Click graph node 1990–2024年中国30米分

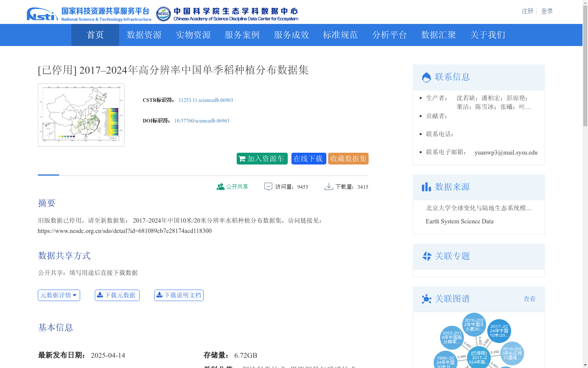pos(445,361)
